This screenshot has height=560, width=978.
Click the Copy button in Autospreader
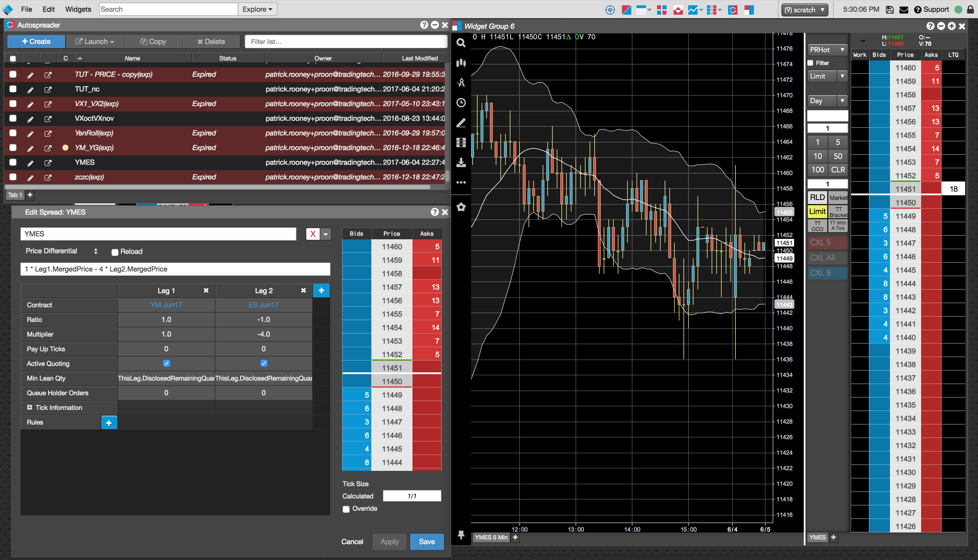(153, 42)
